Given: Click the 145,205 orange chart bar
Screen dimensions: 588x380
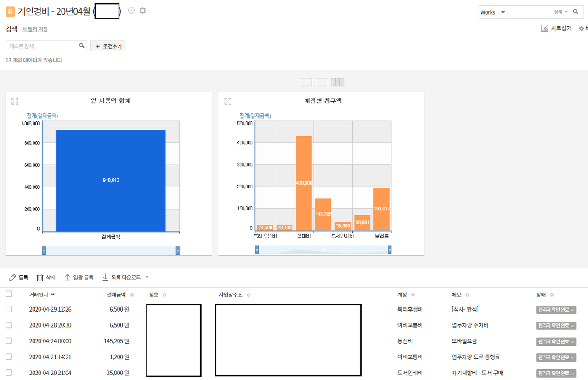Looking at the screenshot, I should (x=323, y=214).
